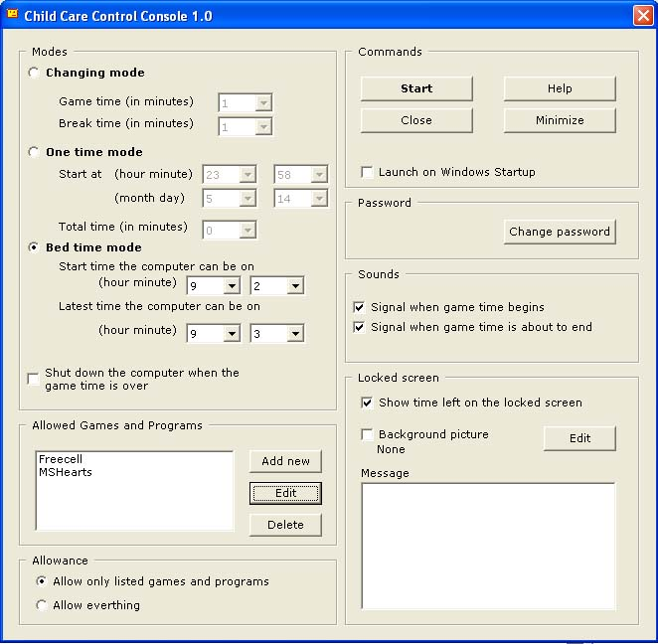Enable the Background picture checkbox
Image resolution: width=658 pixels, height=644 pixels.
367,434
